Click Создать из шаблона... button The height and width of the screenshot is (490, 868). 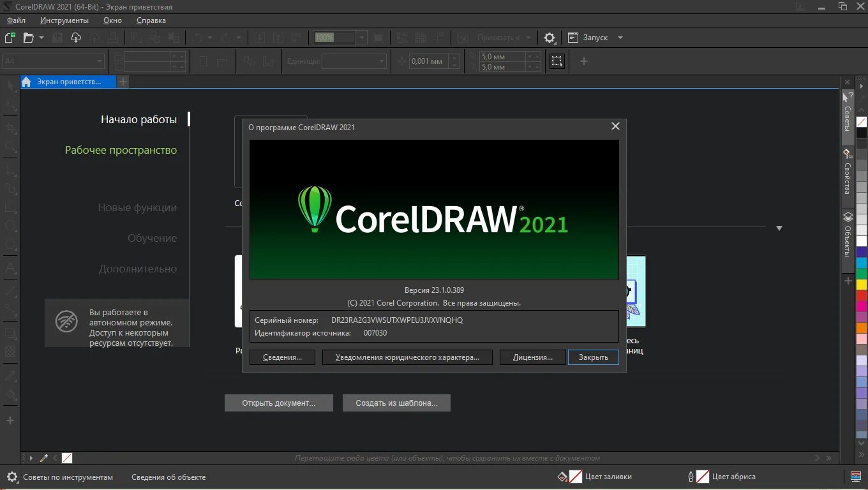pos(397,403)
